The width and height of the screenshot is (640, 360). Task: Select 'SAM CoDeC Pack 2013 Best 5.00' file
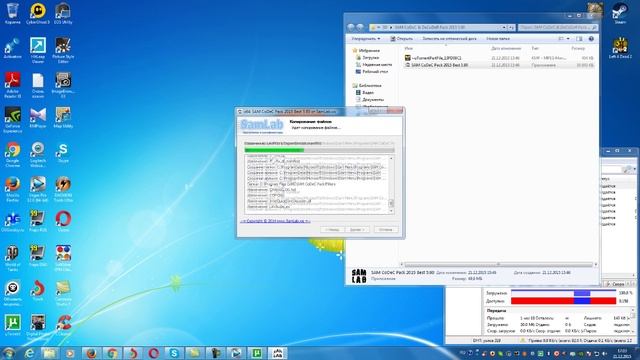tap(499, 65)
